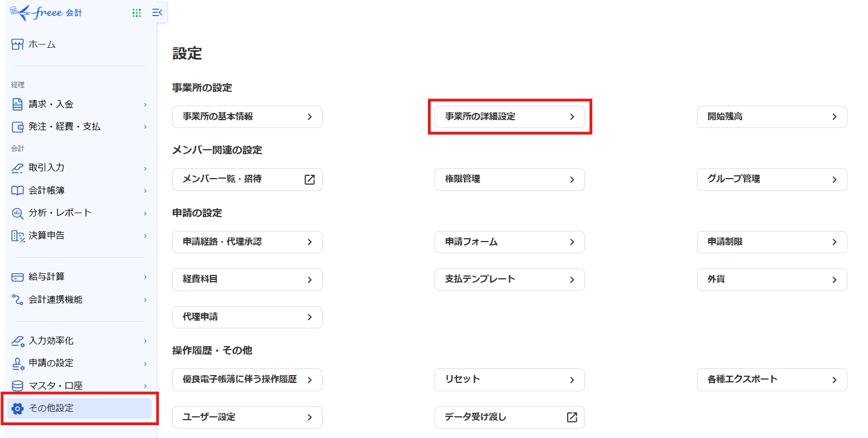Open 事業所の詳細設定
The image size is (868, 438).
509,117
